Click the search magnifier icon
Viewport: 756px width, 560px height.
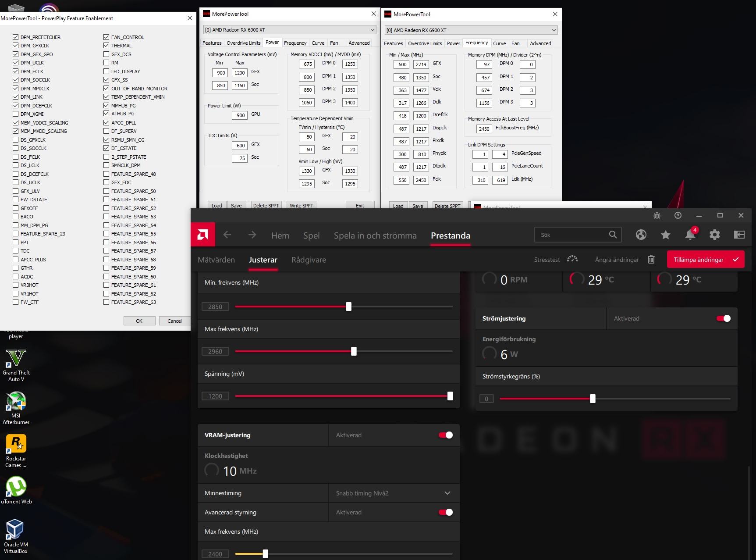tap(613, 235)
